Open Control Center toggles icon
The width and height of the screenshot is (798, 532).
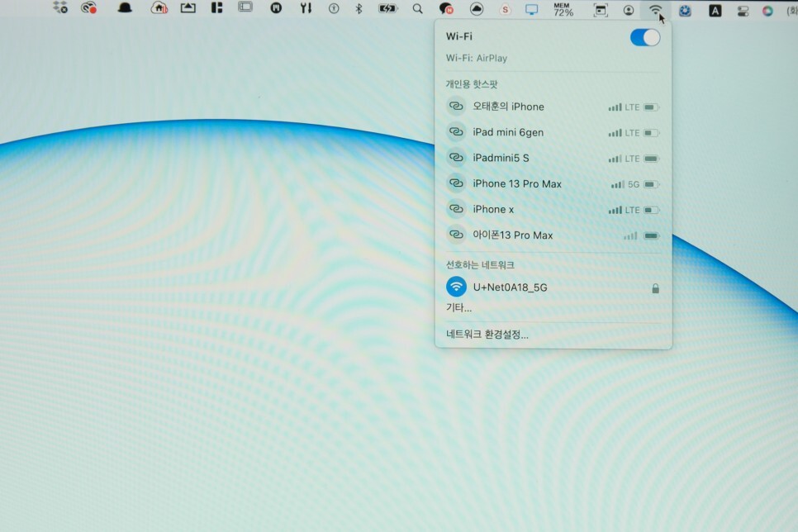(743, 11)
